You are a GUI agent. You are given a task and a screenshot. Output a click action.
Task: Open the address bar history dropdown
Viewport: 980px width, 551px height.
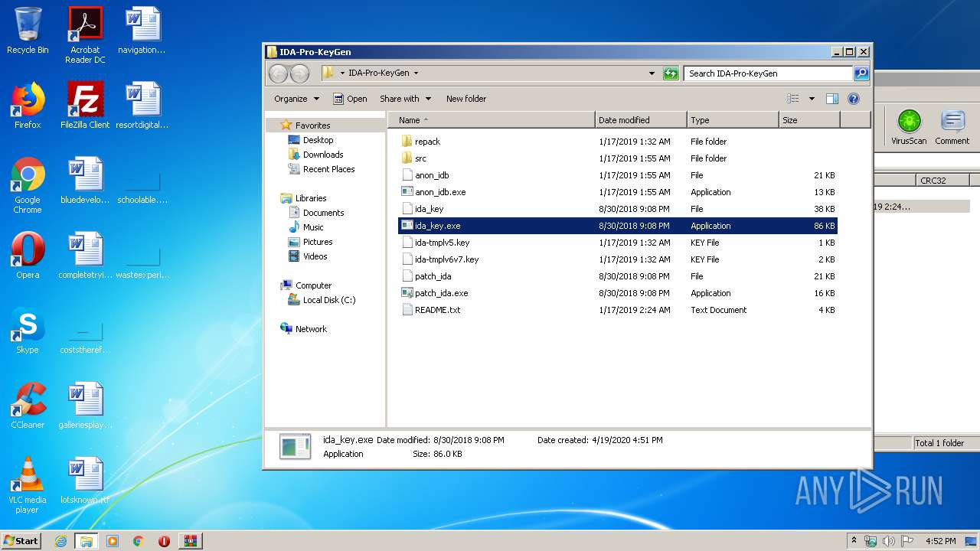[x=652, y=73]
